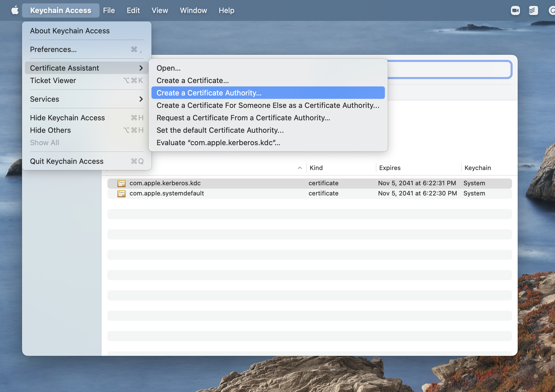Choose About Keychain Access
Viewport: 555px width, 392px height.
[x=87, y=31]
